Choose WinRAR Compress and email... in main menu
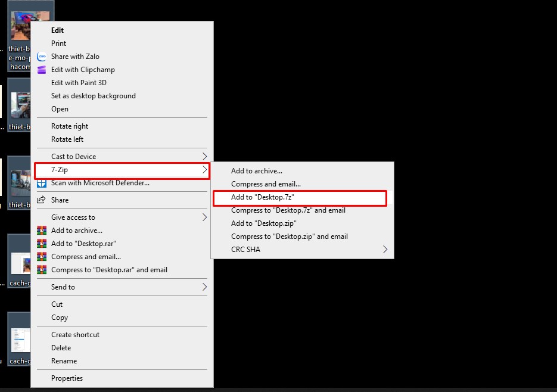 [122, 257]
